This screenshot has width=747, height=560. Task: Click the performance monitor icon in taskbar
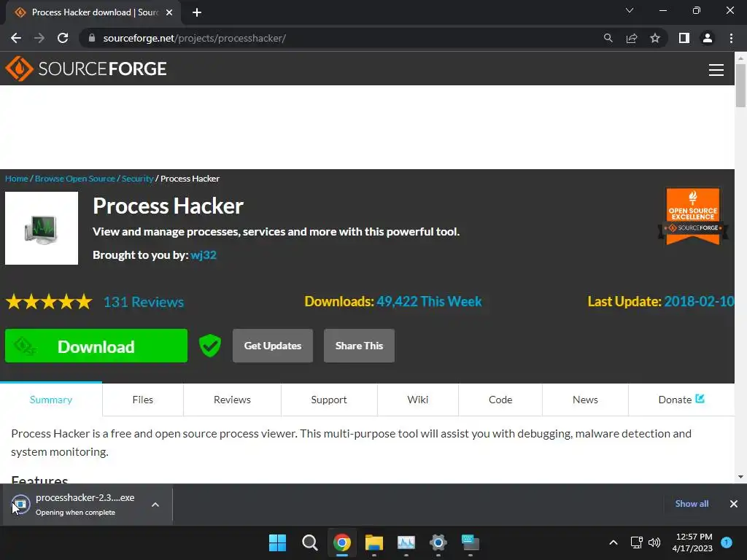406,542
